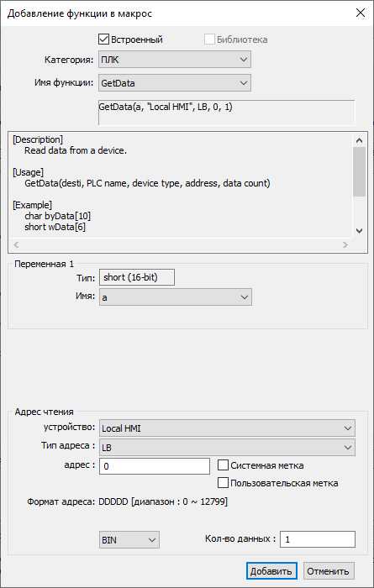Focus the Кол-во данных input field
This screenshot has width=374, height=588.
pos(318,539)
